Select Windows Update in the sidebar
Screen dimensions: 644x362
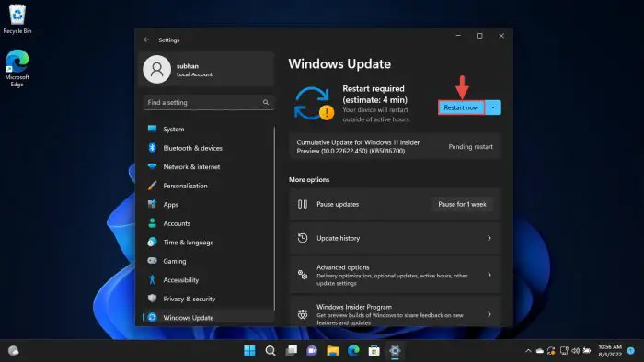tap(209, 317)
